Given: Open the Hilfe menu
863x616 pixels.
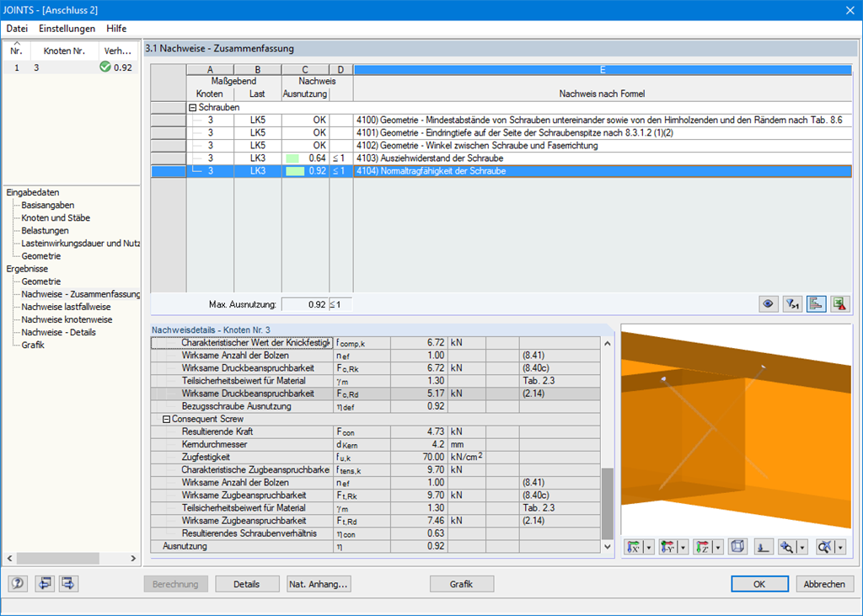Looking at the screenshot, I should pyautogui.click(x=116, y=28).
